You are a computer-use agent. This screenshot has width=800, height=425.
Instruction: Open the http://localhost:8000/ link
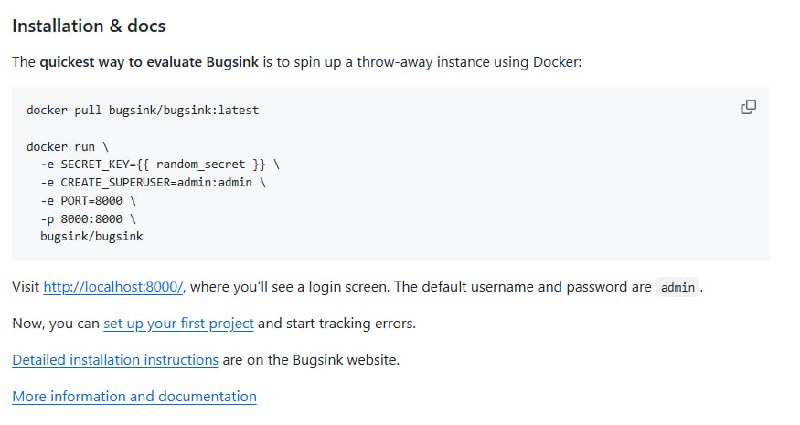click(114, 287)
